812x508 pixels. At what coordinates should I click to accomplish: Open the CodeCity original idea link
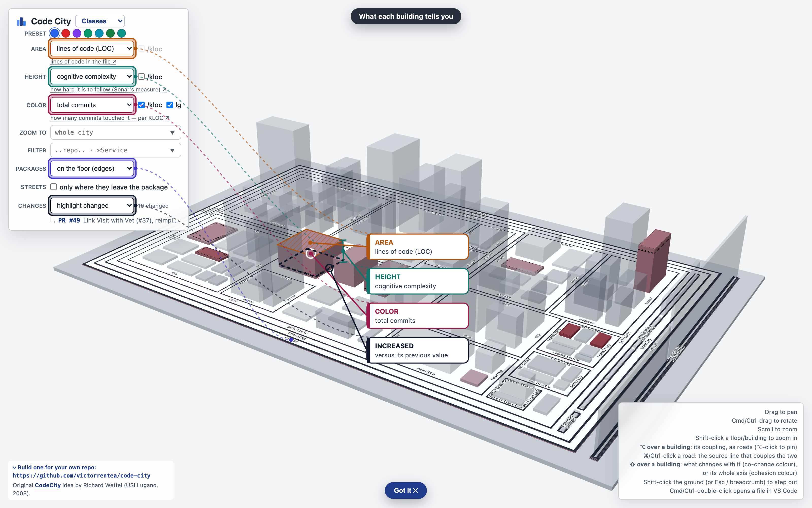(48, 485)
